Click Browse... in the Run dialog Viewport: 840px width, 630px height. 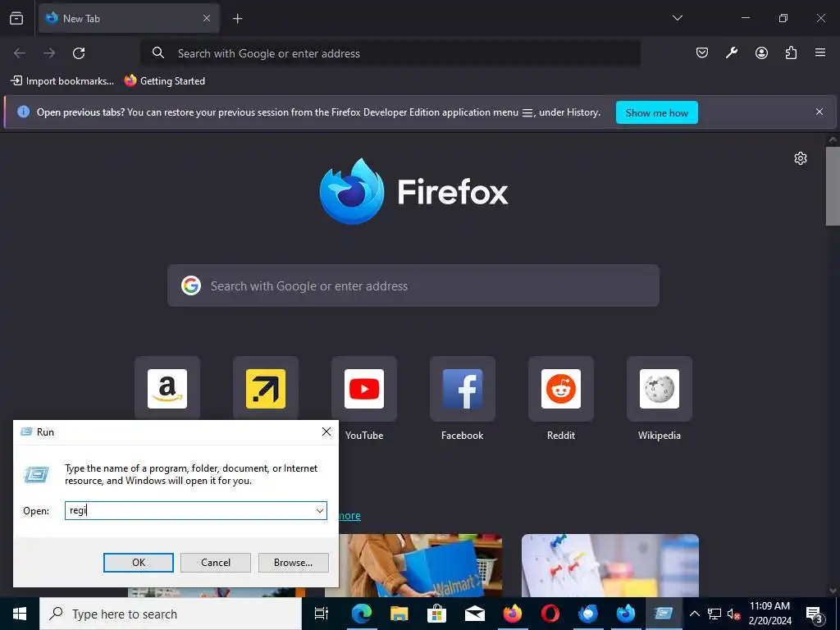(x=293, y=563)
